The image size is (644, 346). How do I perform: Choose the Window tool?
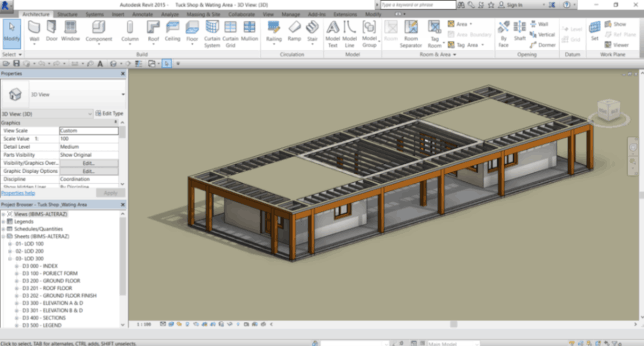70,31
